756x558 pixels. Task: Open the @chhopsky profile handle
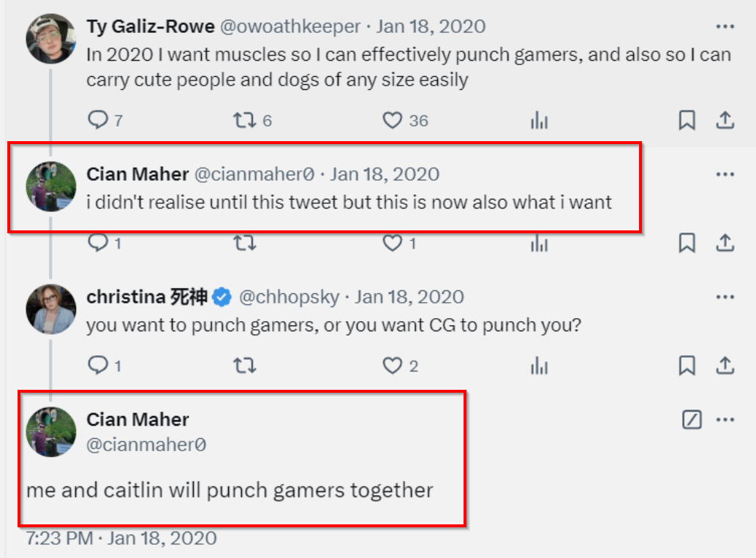click(x=290, y=297)
